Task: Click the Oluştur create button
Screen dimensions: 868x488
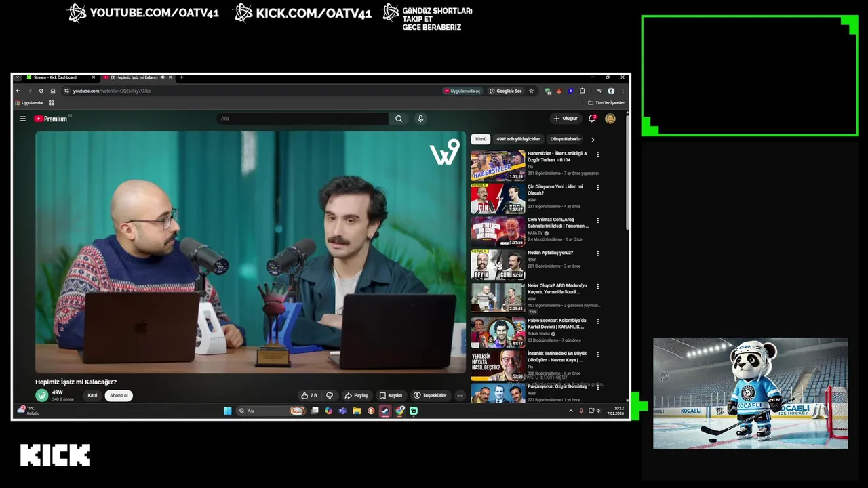Action: [566, 119]
